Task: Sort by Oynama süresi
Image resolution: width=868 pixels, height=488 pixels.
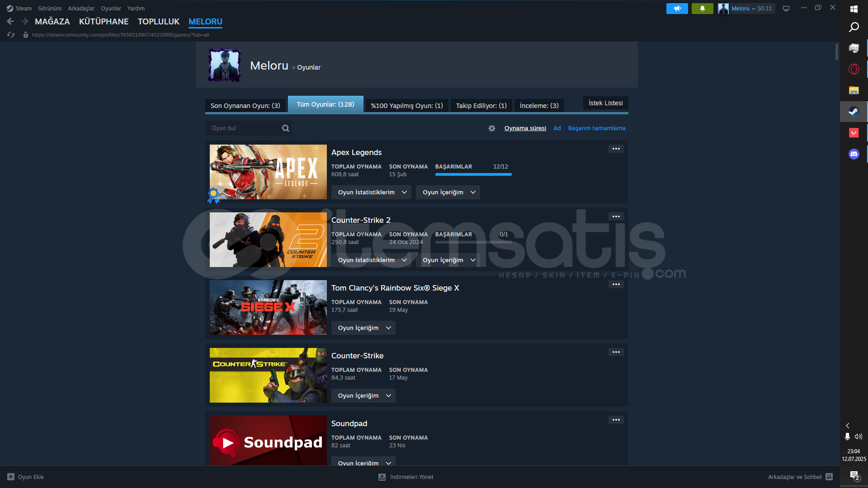Action: pyautogui.click(x=525, y=128)
